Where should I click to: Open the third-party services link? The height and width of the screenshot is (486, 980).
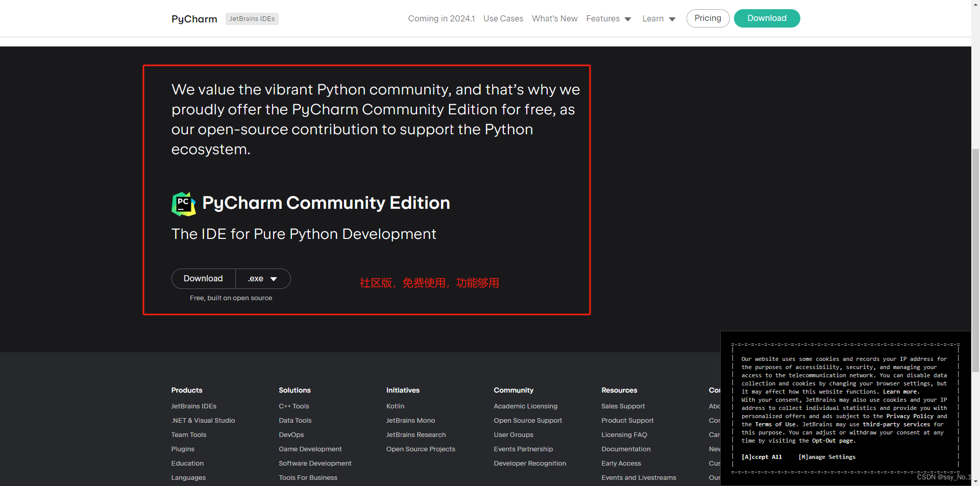pyautogui.click(x=896, y=424)
